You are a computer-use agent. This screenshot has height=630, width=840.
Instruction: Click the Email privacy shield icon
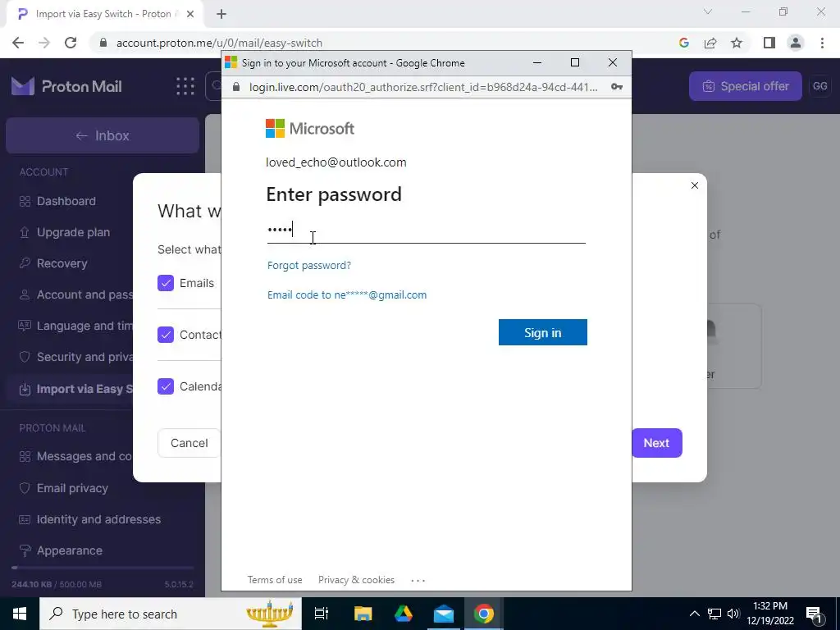coord(25,488)
